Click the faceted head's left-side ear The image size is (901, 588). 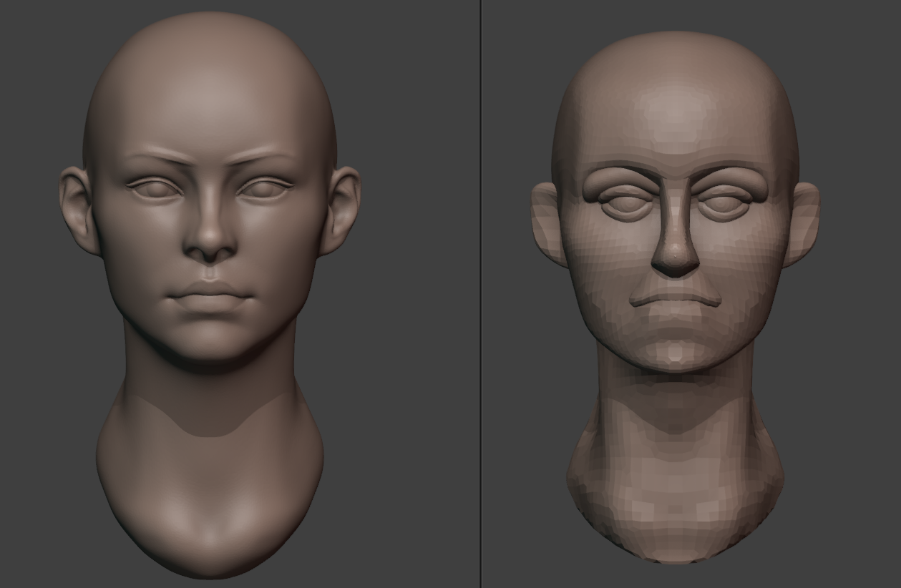(x=547, y=222)
